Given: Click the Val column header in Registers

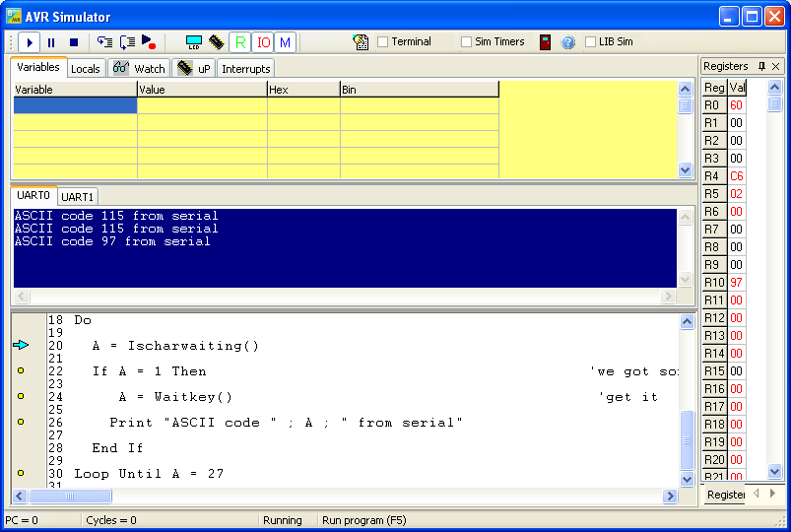Looking at the screenshot, I should tap(737, 88).
